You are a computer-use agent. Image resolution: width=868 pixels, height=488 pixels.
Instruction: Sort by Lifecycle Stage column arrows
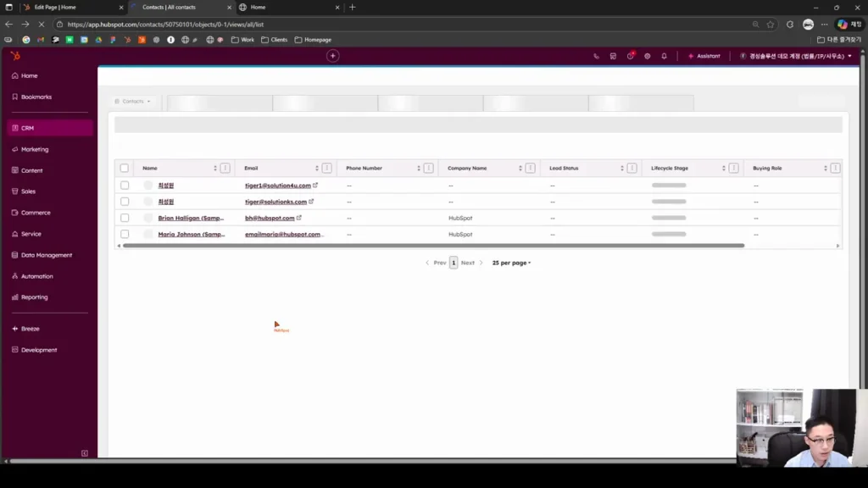pyautogui.click(x=724, y=169)
